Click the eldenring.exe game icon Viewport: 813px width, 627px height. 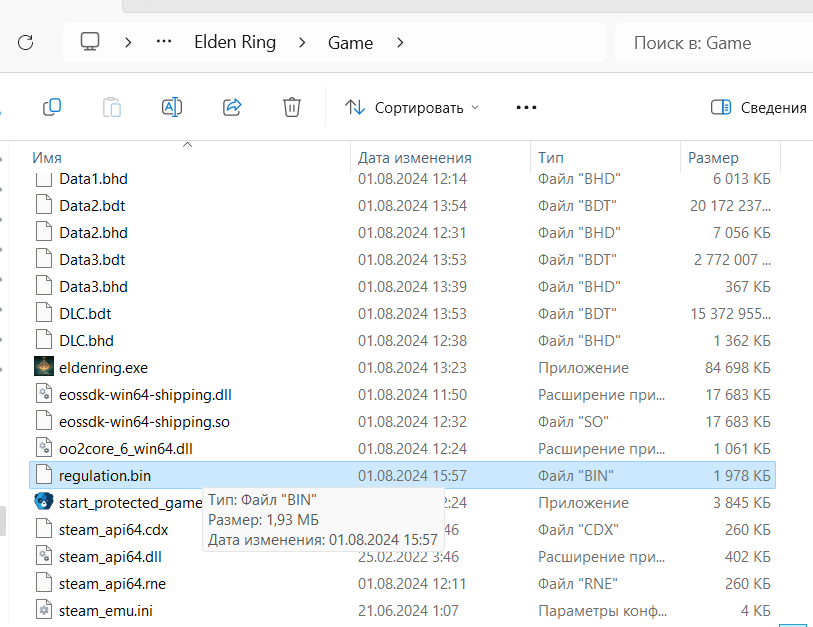coord(44,366)
